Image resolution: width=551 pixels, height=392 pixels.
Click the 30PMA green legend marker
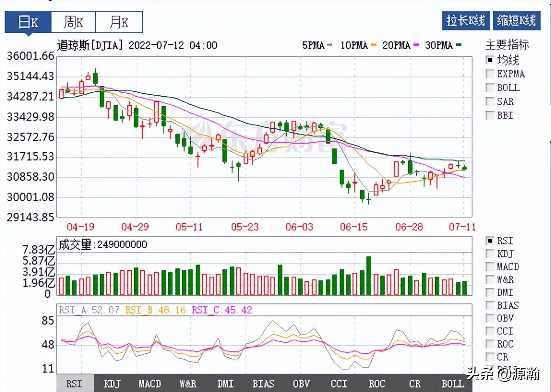click(x=459, y=45)
